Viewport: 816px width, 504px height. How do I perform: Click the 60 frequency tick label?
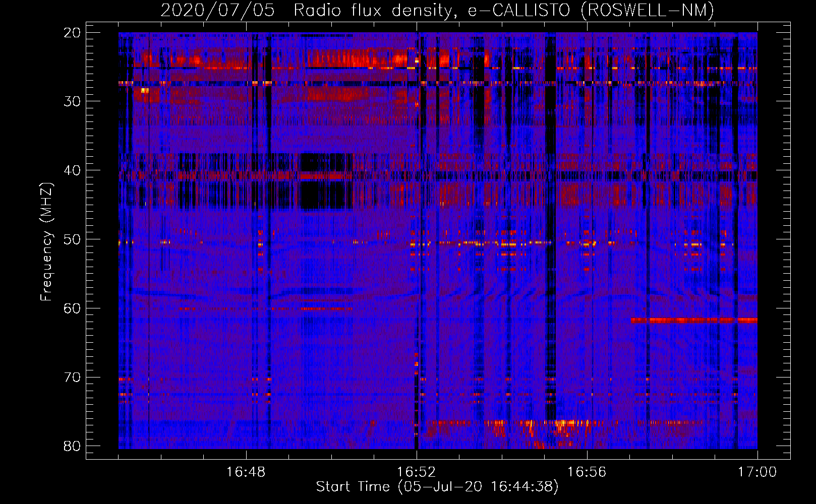pos(73,308)
